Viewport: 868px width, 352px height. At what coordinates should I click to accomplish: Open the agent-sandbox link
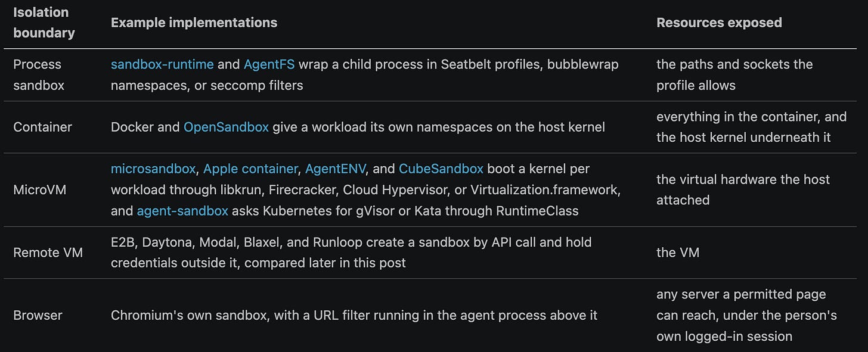point(182,211)
